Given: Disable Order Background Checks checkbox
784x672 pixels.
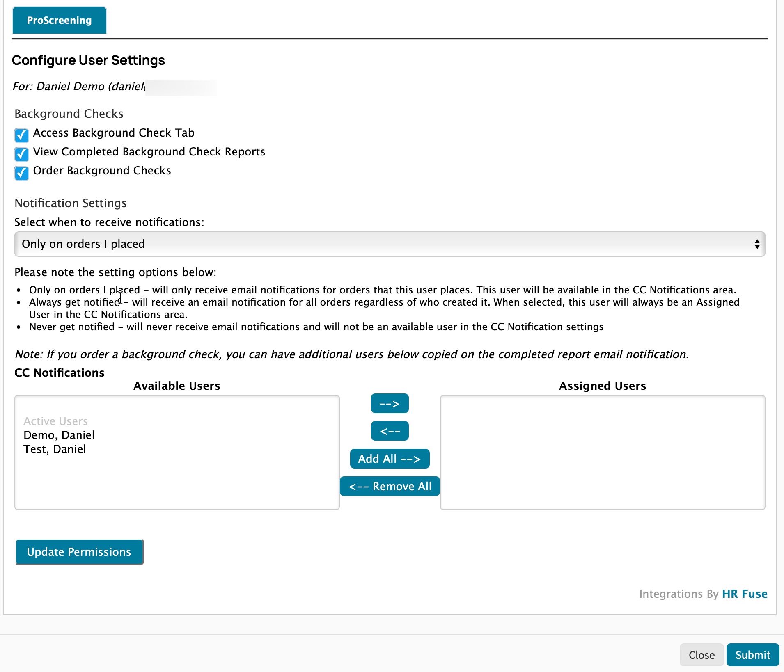Looking at the screenshot, I should coord(22,173).
